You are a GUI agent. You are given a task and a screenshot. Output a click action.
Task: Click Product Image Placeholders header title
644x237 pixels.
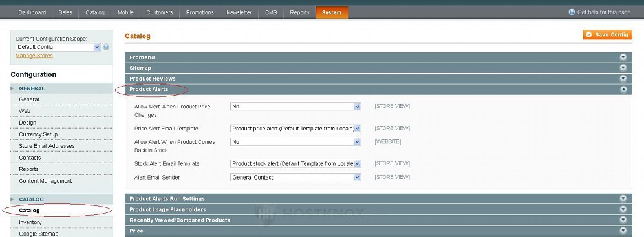pos(167,209)
